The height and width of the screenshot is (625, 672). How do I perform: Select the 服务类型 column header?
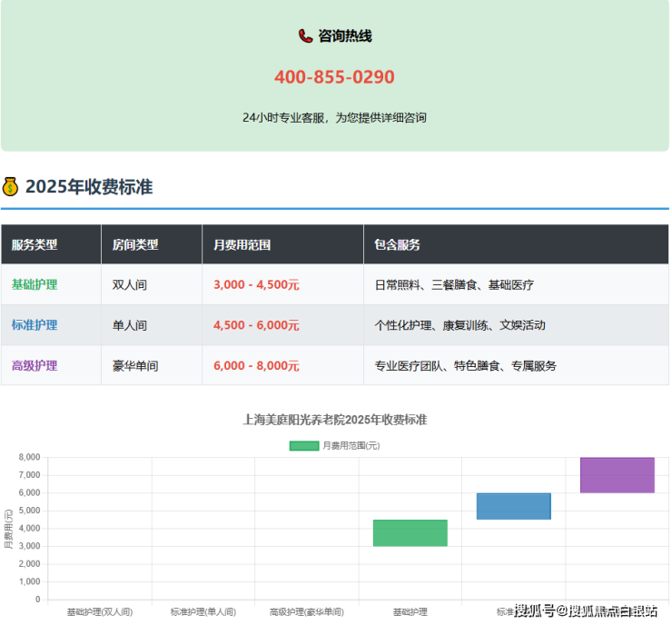35,245
